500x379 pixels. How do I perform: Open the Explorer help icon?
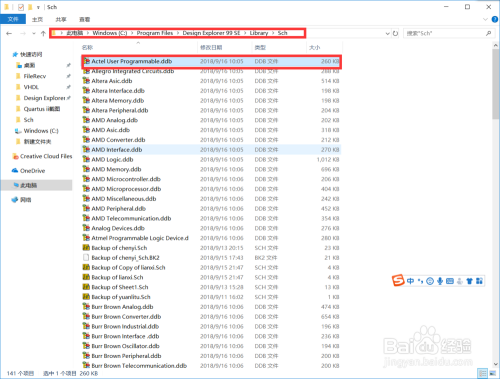495,20
